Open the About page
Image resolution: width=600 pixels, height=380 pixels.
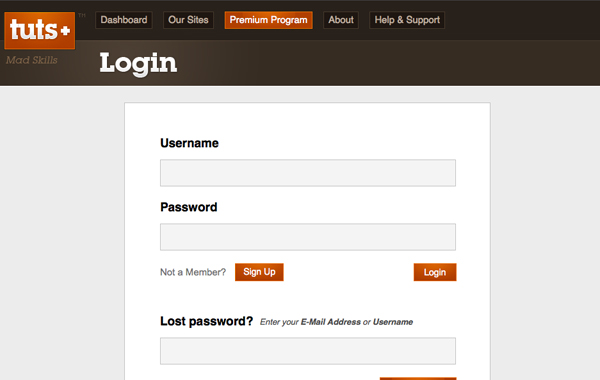[x=341, y=20]
